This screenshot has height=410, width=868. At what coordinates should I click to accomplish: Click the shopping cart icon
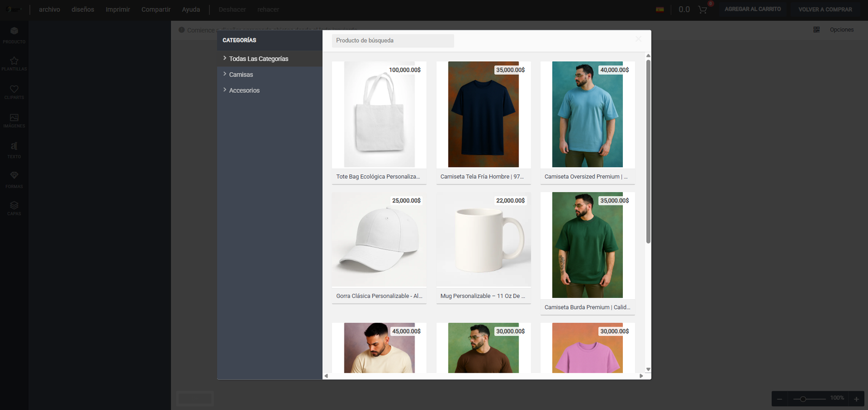tap(703, 10)
